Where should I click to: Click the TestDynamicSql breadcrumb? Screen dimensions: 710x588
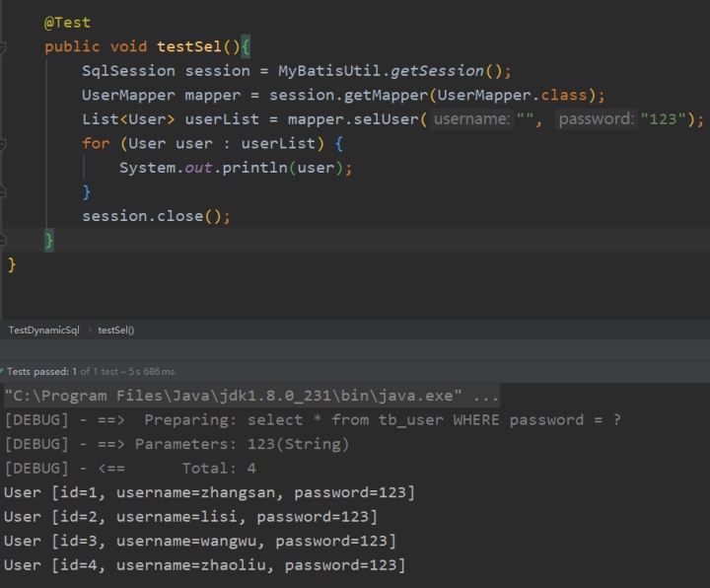point(44,331)
